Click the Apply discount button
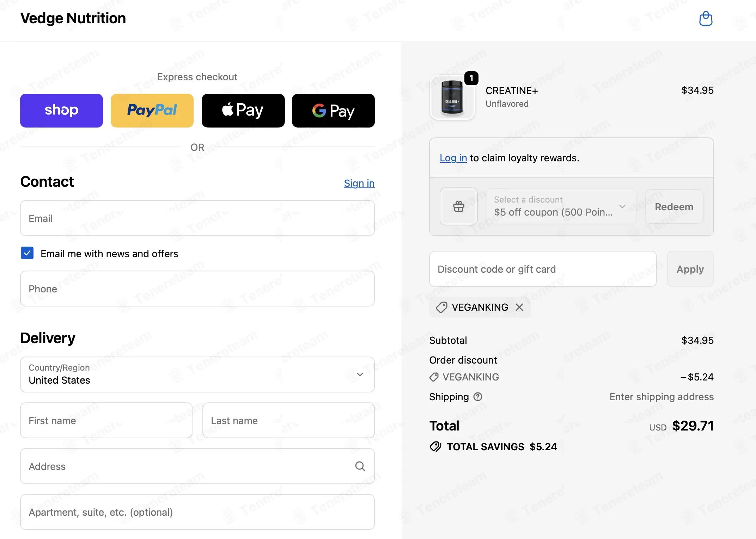756x539 pixels. [690, 269]
